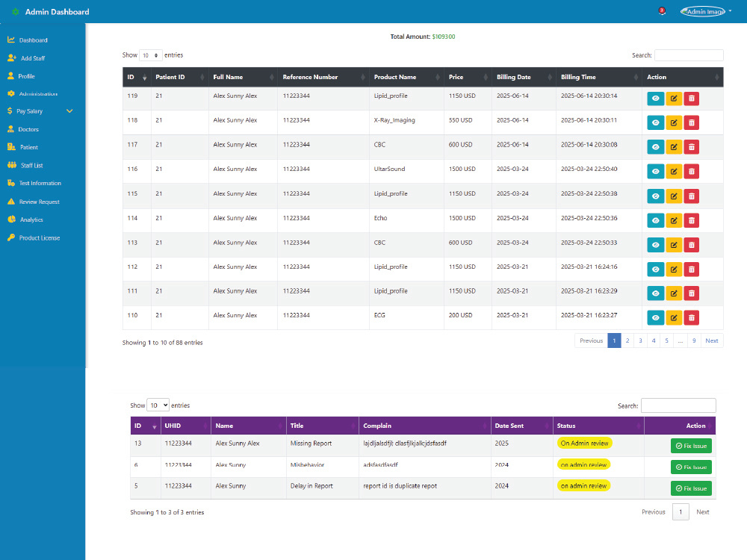The image size is (747, 560).
Task: View billing record ID 112
Action: (x=656, y=270)
